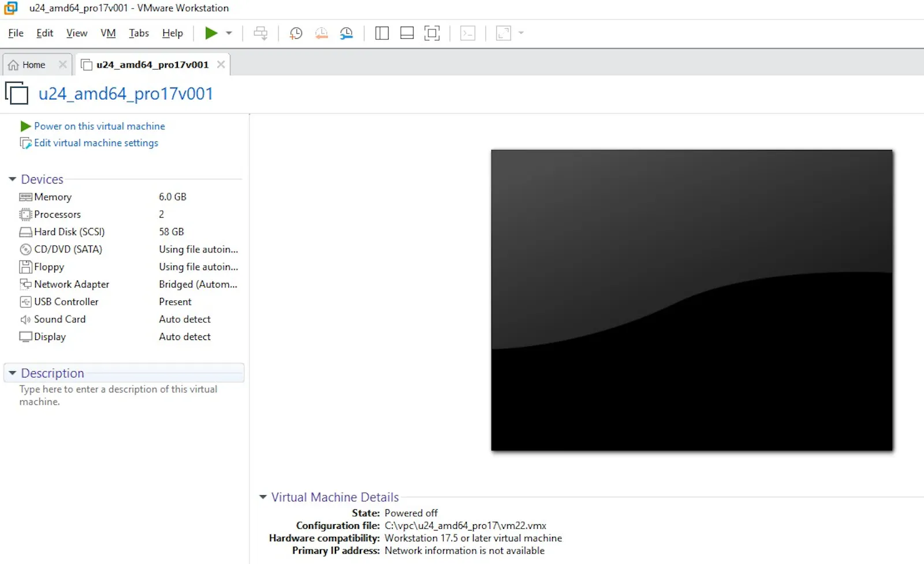Open the stretch display dropdown arrow

tap(521, 33)
